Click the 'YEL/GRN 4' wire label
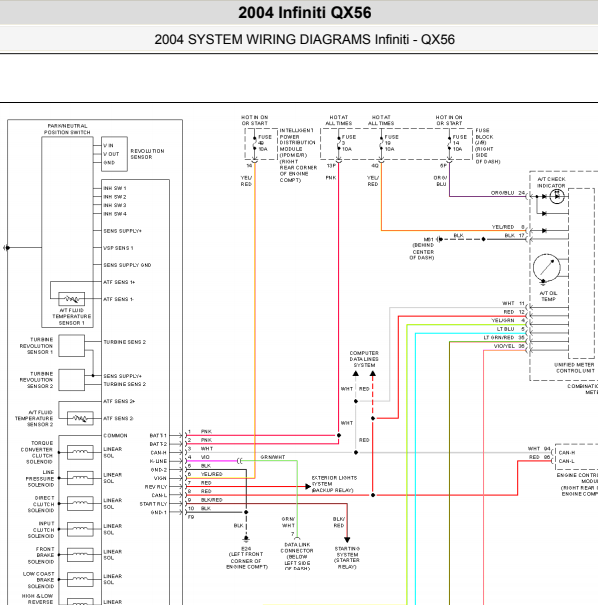Image resolution: width=598 pixels, height=605 pixels. (508, 320)
